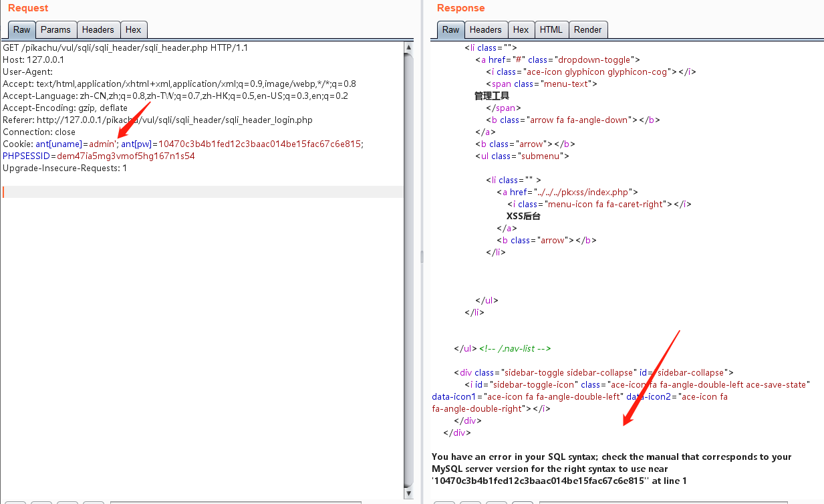Click the fa-angle-double-right closing line

(x=491, y=408)
